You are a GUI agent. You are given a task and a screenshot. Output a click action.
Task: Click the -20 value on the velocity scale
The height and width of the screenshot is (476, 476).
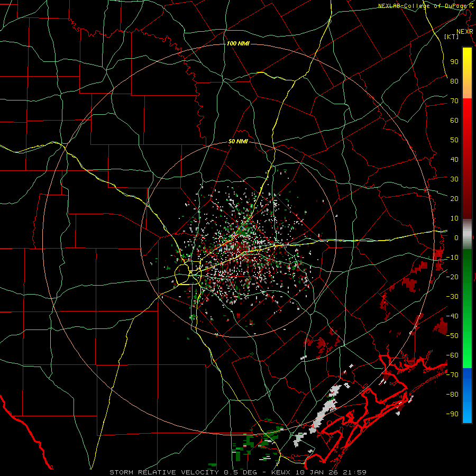click(x=452, y=277)
